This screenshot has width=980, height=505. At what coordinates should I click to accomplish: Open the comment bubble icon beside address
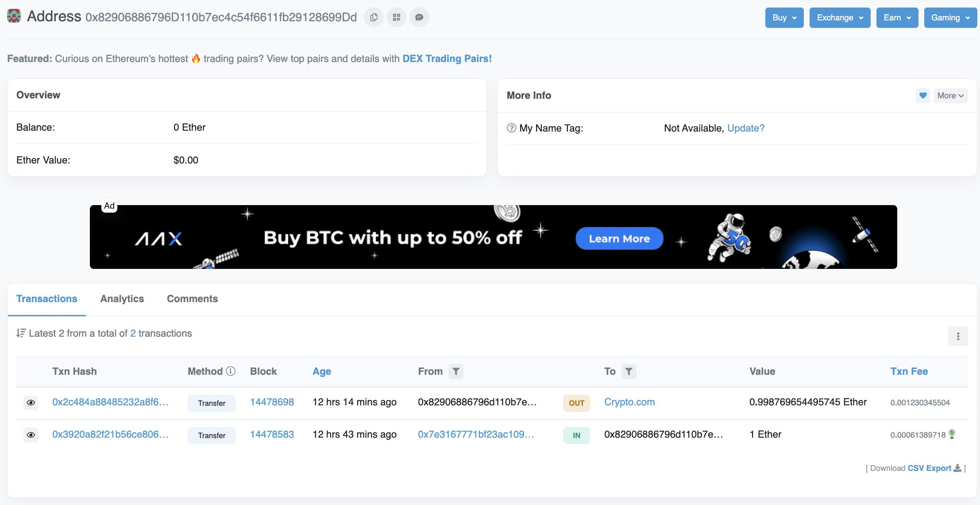[419, 17]
